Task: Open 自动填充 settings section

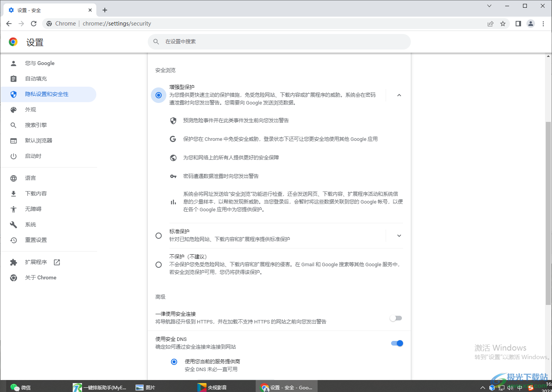Action: click(x=48, y=79)
